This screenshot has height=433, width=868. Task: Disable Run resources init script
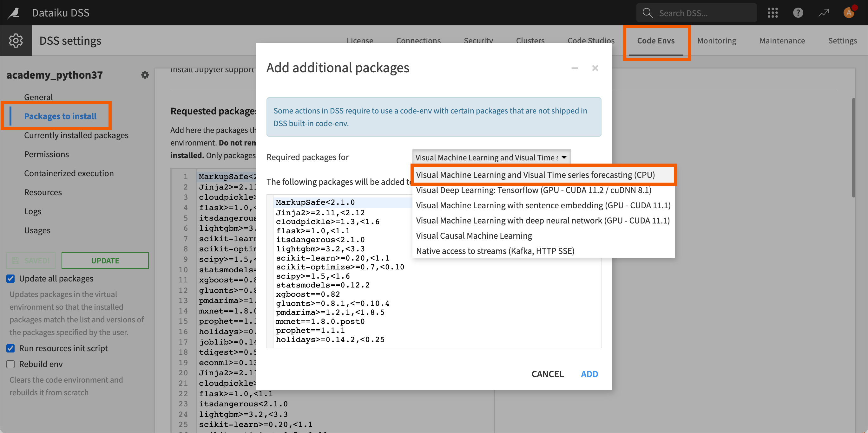tap(10, 348)
